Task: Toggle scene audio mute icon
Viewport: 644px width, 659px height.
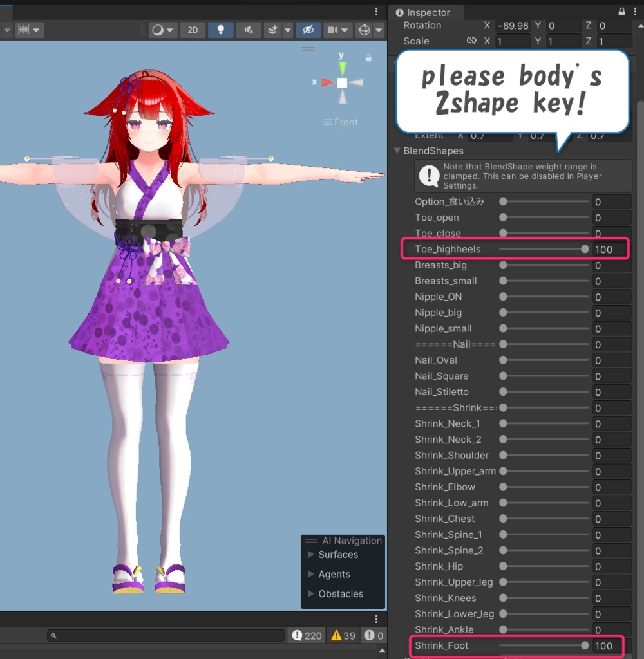Action: point(249,30)
